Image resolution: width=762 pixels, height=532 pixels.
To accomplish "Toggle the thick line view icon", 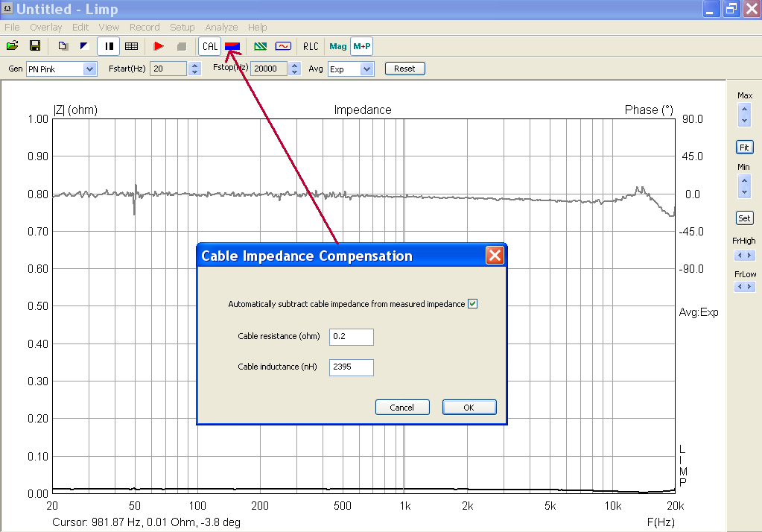I will pos(109,46).
